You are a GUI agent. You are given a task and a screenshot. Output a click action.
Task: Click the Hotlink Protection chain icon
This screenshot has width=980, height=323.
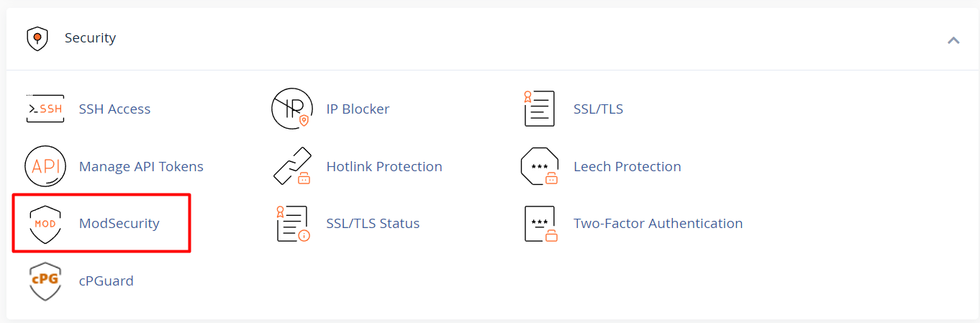pyautogui.click(x=292, y=166)
